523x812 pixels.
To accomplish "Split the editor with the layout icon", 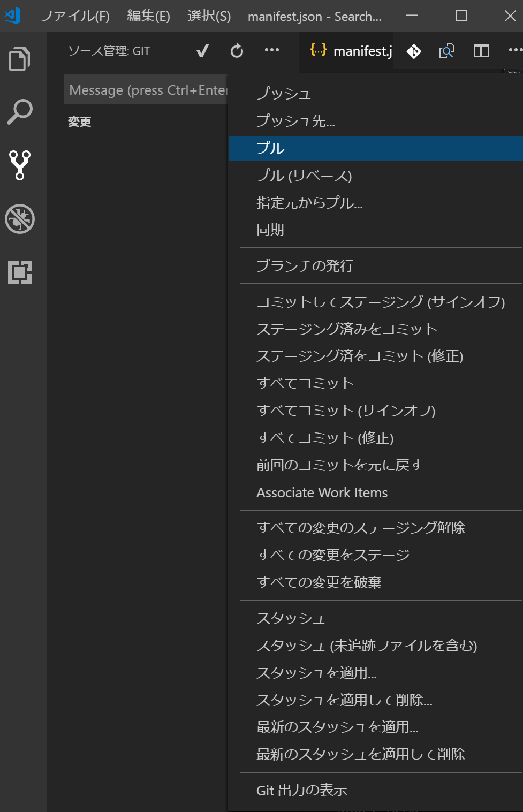I will pos(480,51).
